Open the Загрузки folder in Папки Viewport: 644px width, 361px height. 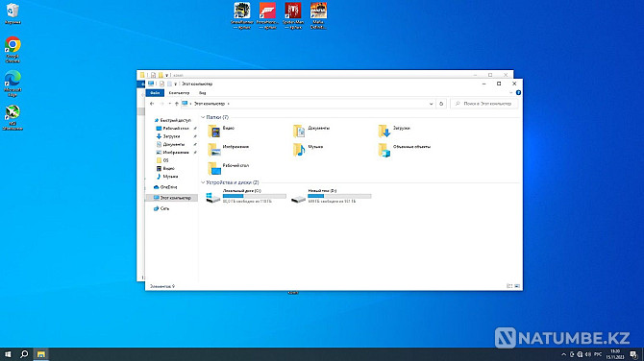tap(394, 131)
